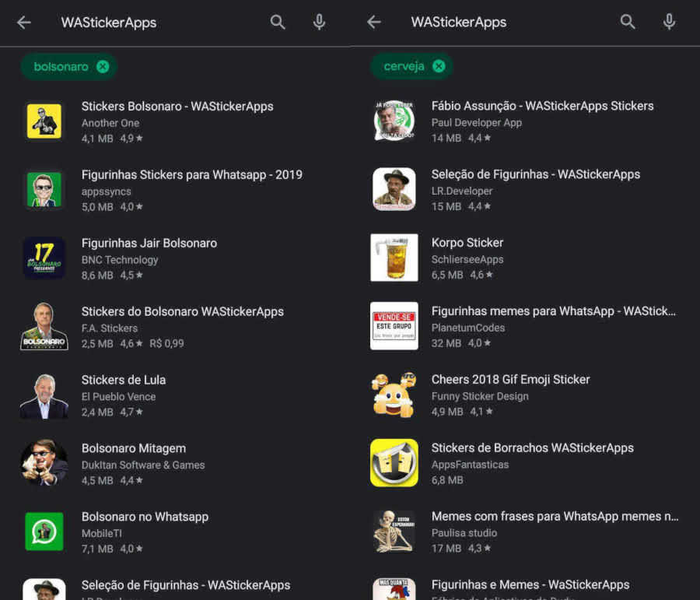Select 'Bolsonaro no Whatsapp' title
700x600 pixels.
click(x=145, y=517)
